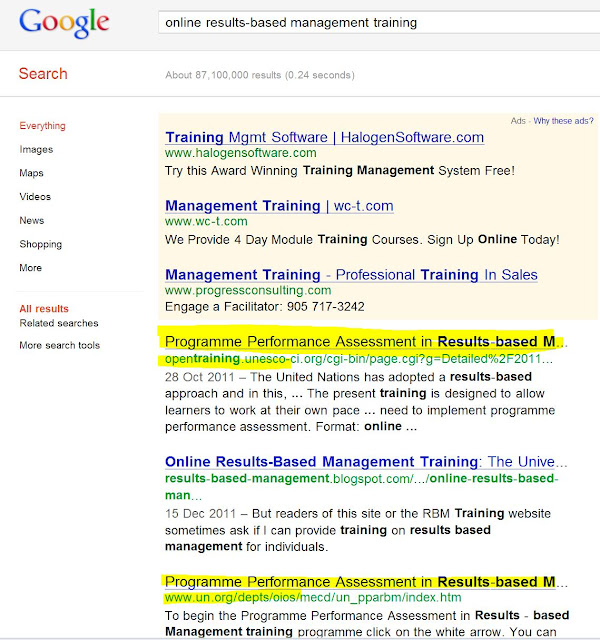Open the red Search heading link
Viewport: 600px width, 640px height.
[43, 74]
